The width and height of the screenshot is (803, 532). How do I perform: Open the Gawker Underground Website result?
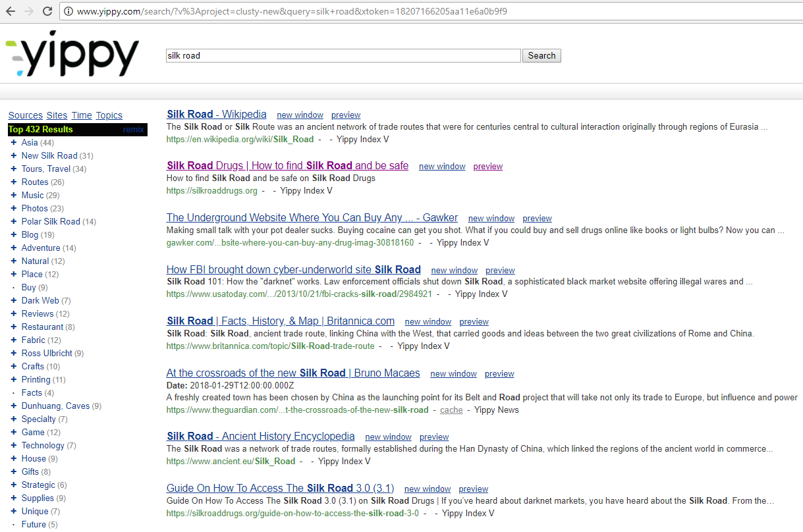point(312,217)
